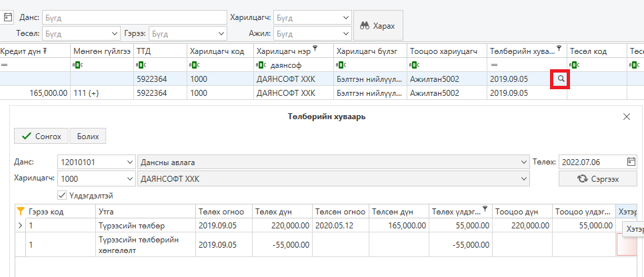Open filter operator icon under Харилцагч бүлэг column
This screenshot has width=644, height=277.
[x=341, y=65]
